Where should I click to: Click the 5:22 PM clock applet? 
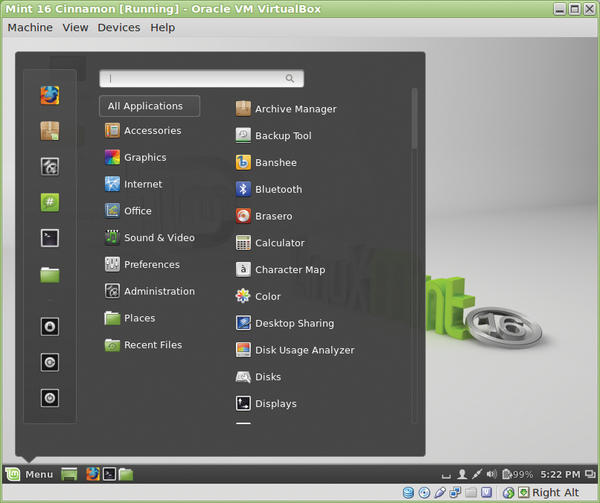pyautogui.click(x=560, y=474)
